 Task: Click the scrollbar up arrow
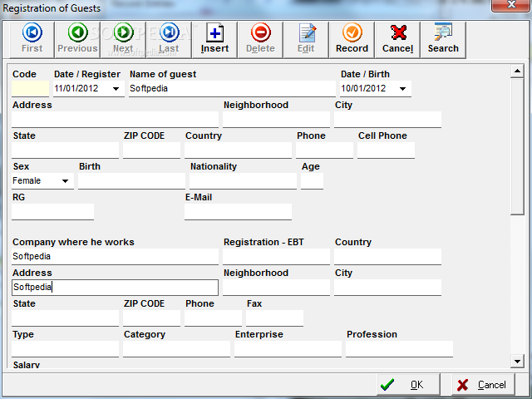[517, 71]
